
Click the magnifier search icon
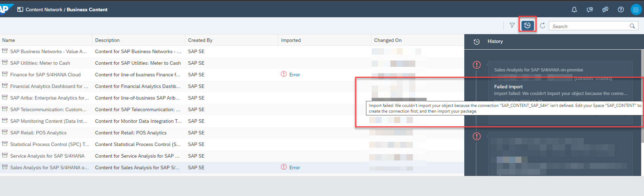pyautogui.click(x=632, y=26)
